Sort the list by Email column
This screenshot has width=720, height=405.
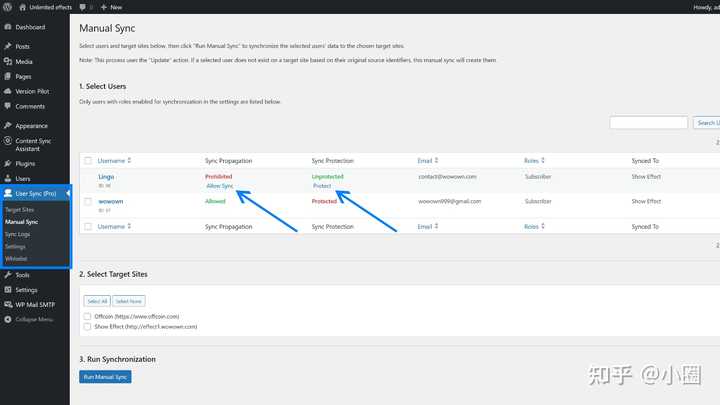coord(427,160)
